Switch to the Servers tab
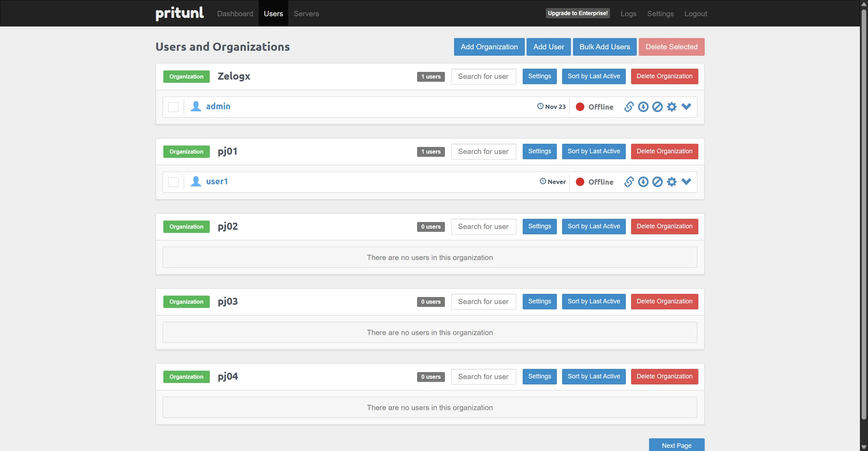The height and width of the screenshot is (451, 868). (306, 13)
